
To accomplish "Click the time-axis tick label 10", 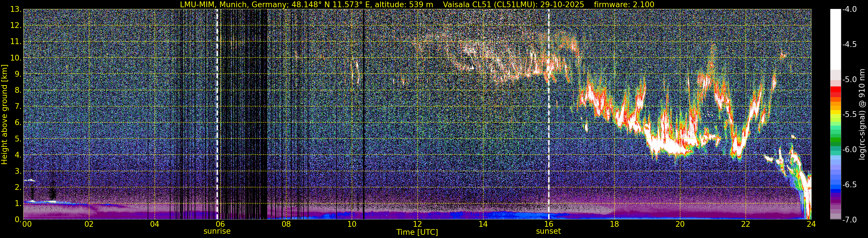I will click(x=352, y=224).
